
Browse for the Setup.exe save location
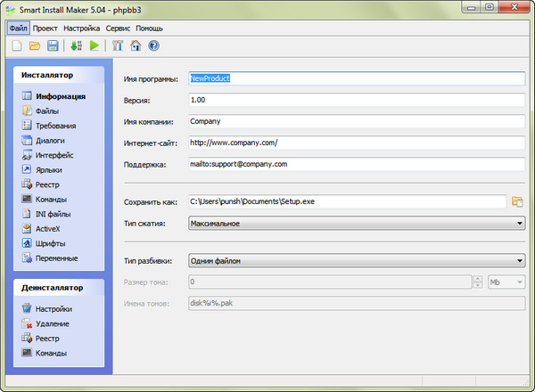coord(516,202)
